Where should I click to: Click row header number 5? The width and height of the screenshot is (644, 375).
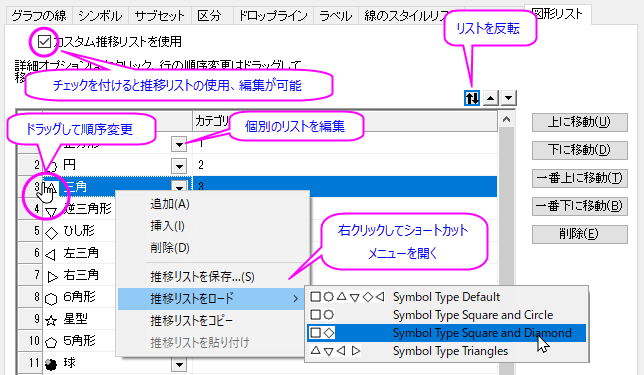coord(30,231)
